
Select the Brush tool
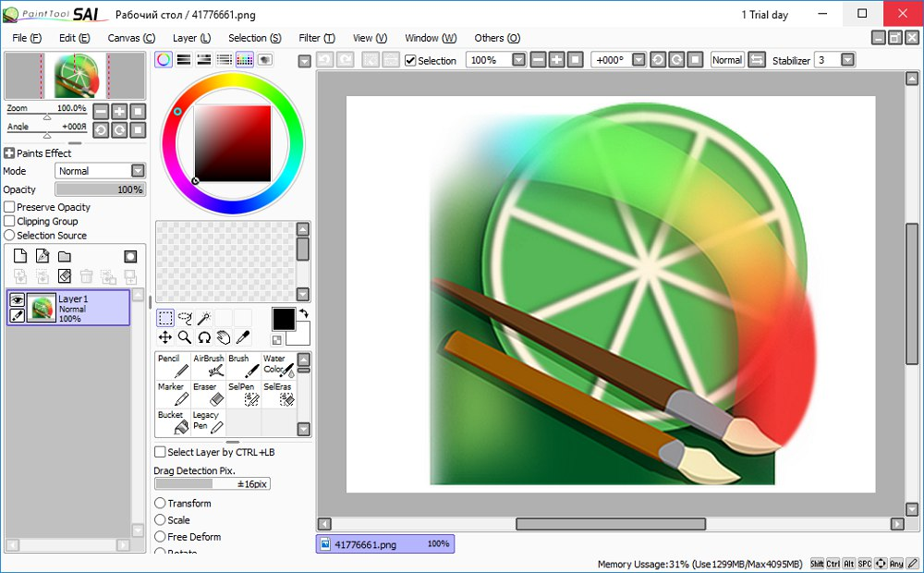243,365
